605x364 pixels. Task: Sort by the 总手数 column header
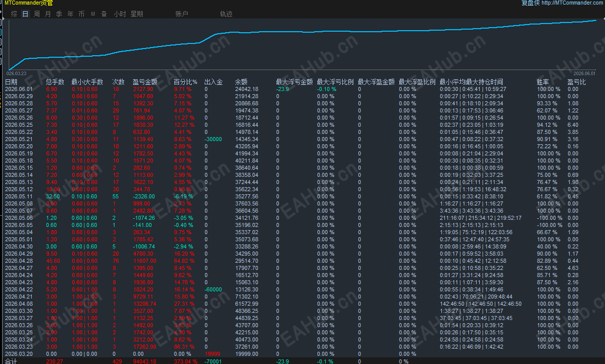[55, 82]
